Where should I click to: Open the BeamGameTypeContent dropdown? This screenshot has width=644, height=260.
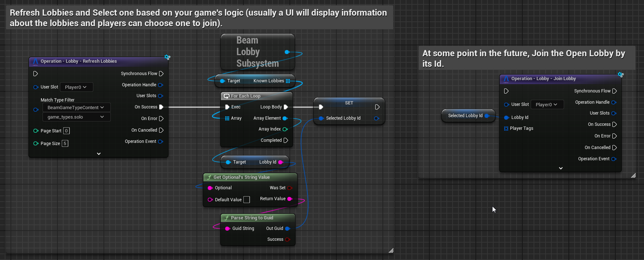click(76, 107)
